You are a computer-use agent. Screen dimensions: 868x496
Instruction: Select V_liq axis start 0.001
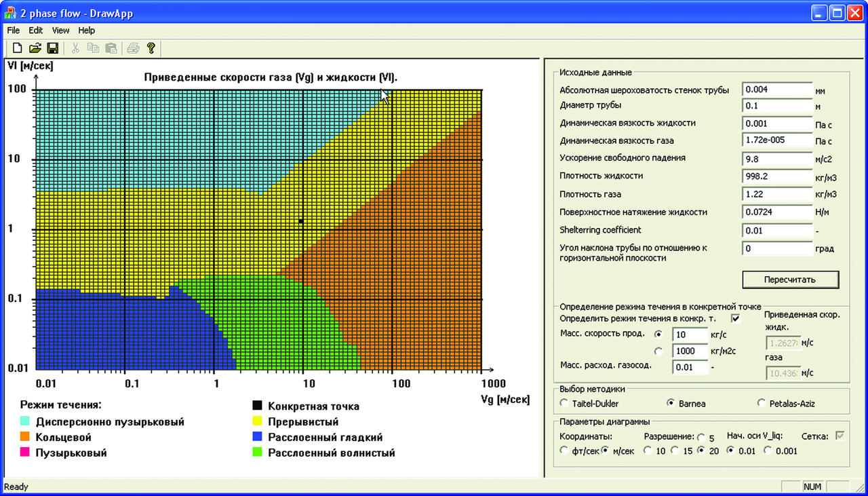click(x=768, y=451)
